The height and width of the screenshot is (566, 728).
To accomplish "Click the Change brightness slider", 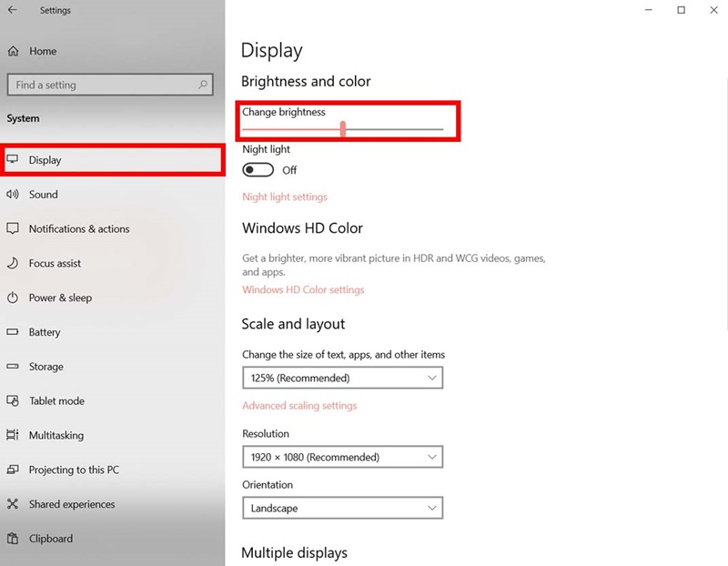I will point(343,129).
